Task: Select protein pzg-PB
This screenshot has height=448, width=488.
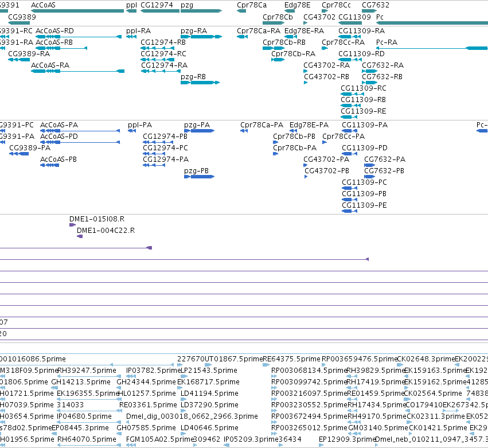Action: [196, 172]
